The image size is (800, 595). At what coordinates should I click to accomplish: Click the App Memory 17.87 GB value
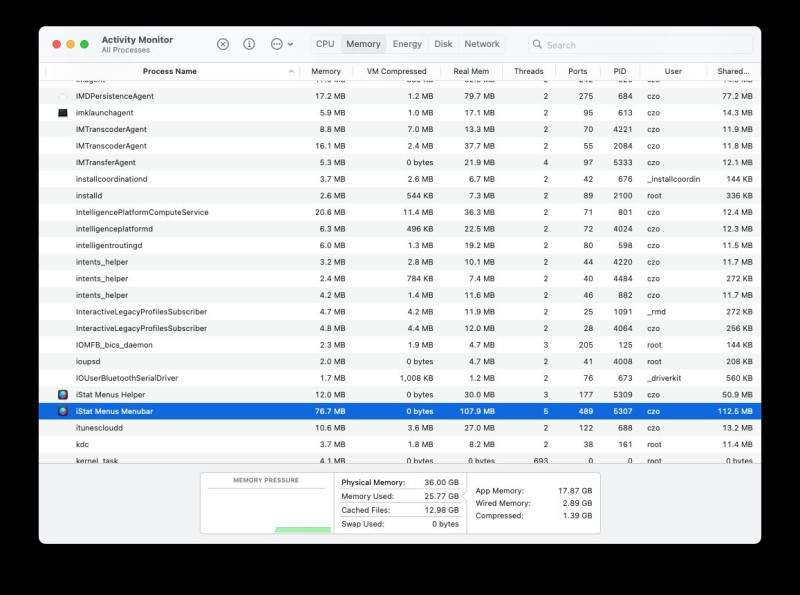tap(575, 491)
